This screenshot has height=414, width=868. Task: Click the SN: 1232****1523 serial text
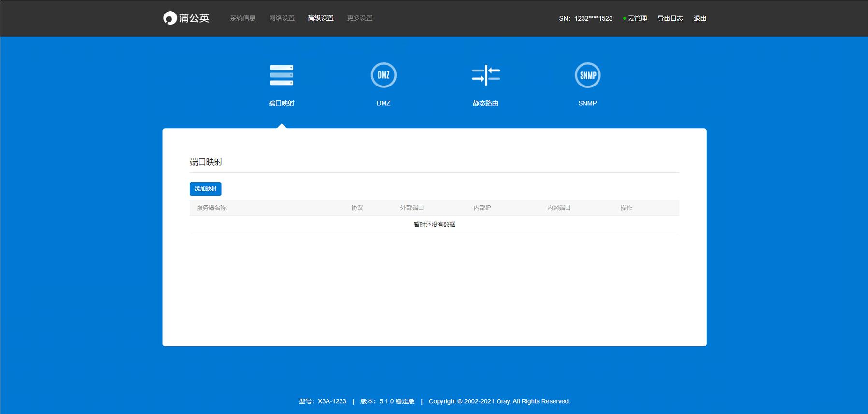(x=585, y=18)
